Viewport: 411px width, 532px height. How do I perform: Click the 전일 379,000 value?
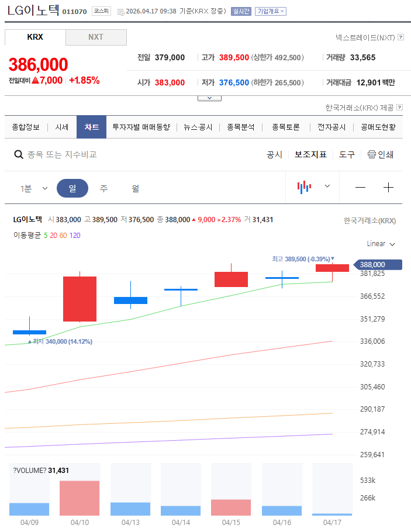[170, 57]
